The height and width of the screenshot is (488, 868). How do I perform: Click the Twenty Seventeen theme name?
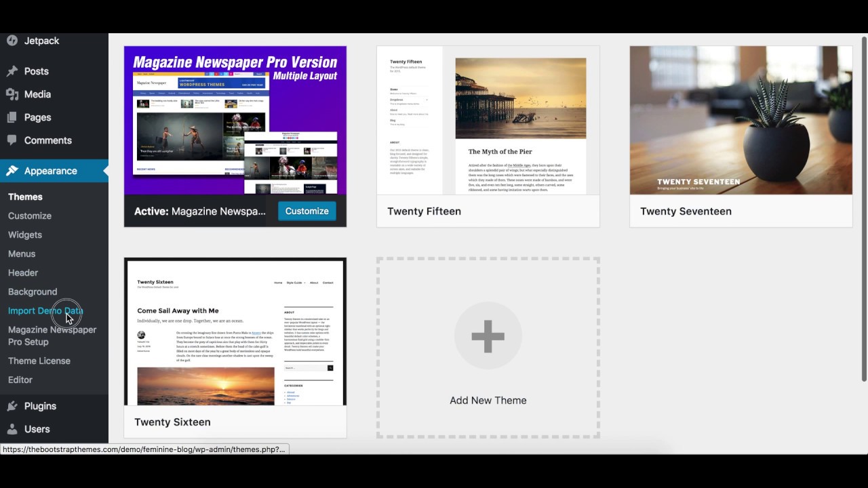click(686, 211)
